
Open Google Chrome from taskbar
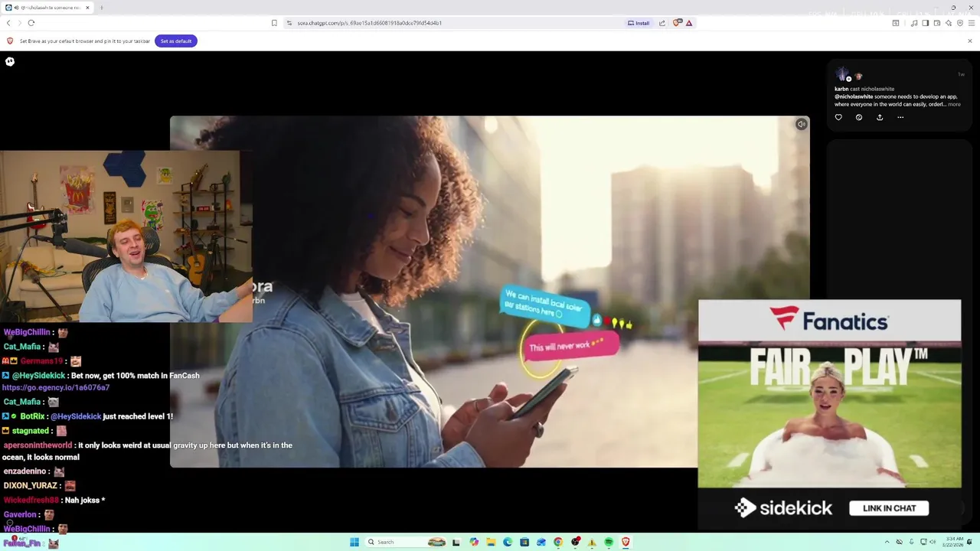[x=558, y=542]
